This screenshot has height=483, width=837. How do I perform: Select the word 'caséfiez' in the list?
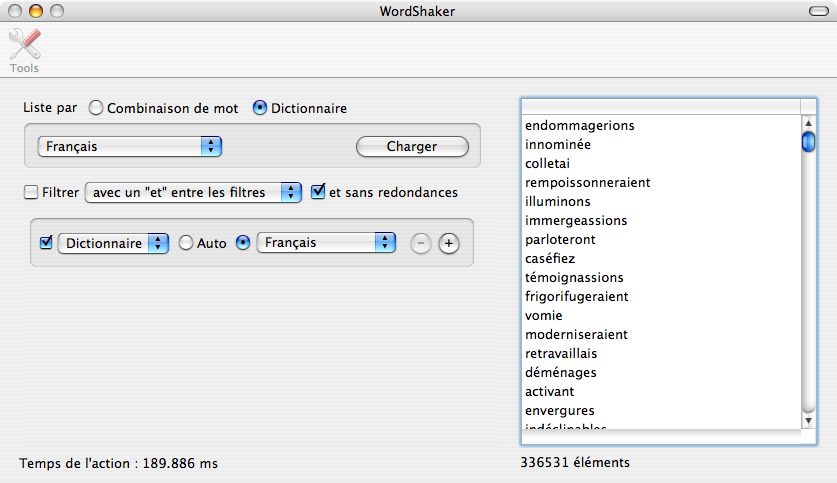[550, 258]
